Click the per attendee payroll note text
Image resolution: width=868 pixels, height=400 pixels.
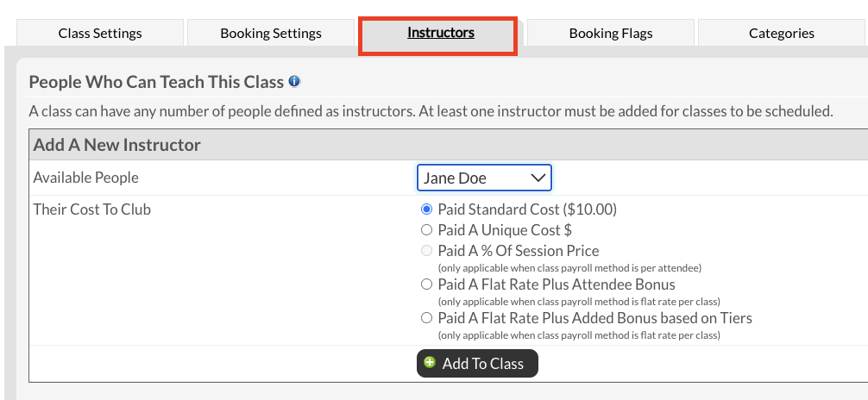click(569, 268)
